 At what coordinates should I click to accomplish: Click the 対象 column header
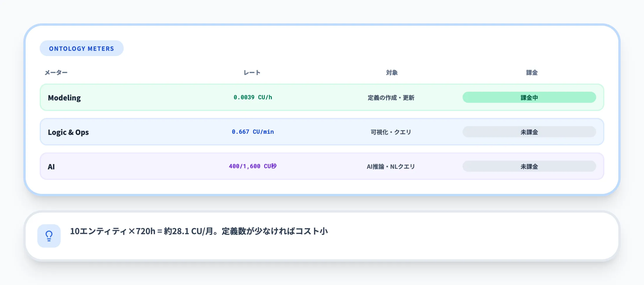(391, 72)
